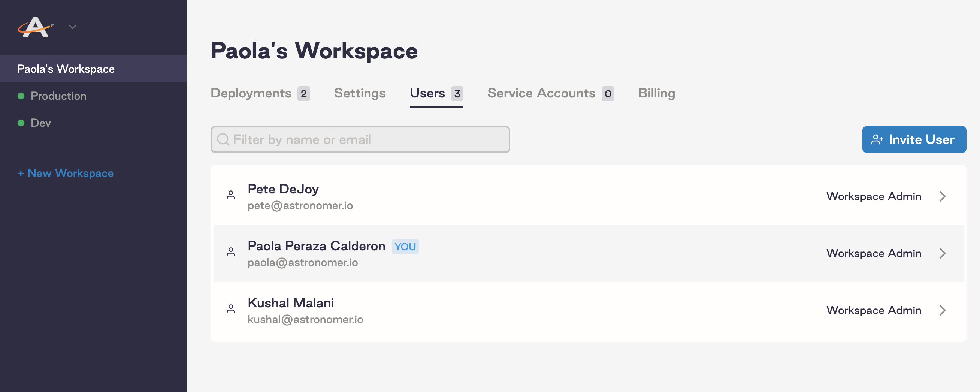
Task: Switch to the Deployments tab
Action: tap(251, 93)
